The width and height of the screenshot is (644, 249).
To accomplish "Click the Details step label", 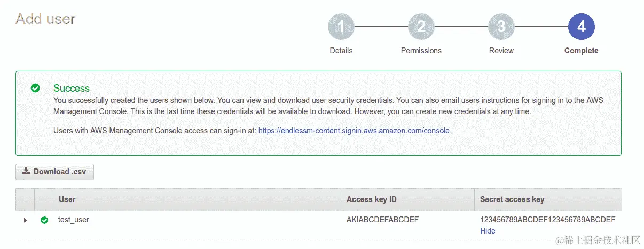I will click(x=341, y=51).
